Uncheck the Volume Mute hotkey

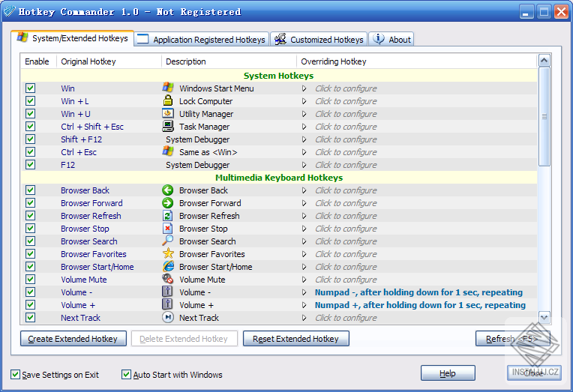click(30, 279)
